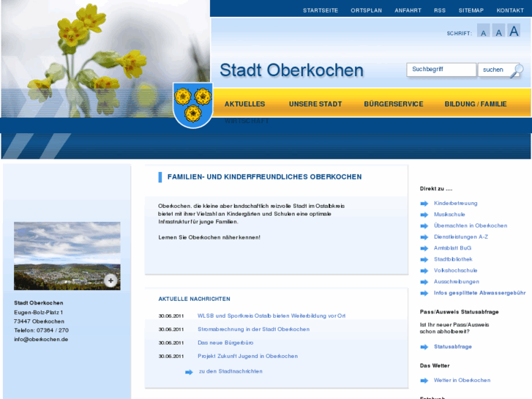The image size is (532, 399).
Task: Open the RSS feed link
Action: point(440,10)
